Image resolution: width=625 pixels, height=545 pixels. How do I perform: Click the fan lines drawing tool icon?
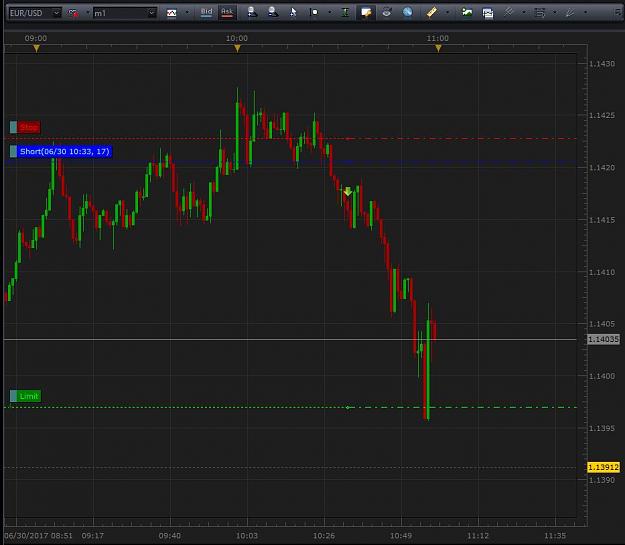pos(570,13)
